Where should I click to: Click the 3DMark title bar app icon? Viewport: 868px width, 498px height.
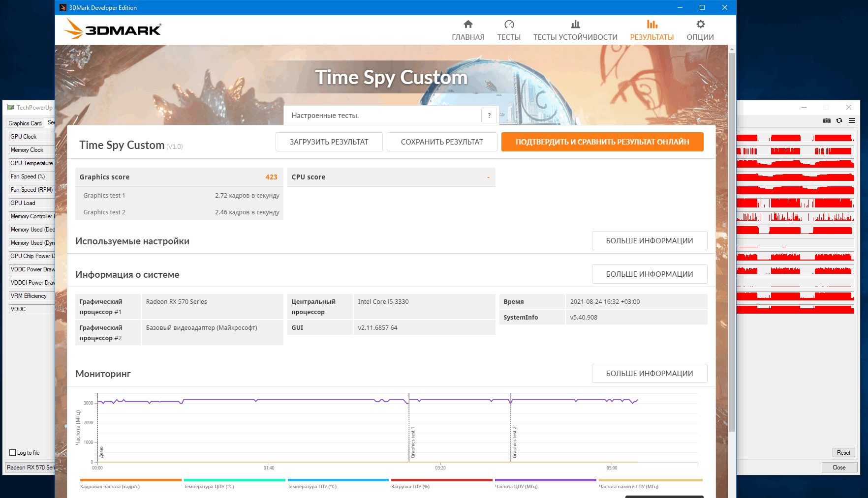63,7
